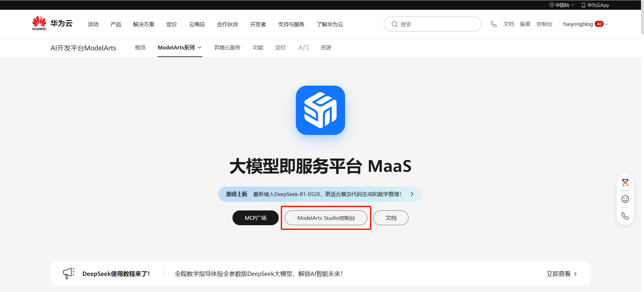Screen dimensions: 644x292
Task: Click the AI开发平台ModelArts title link
Action: click(x=83, y=48)
